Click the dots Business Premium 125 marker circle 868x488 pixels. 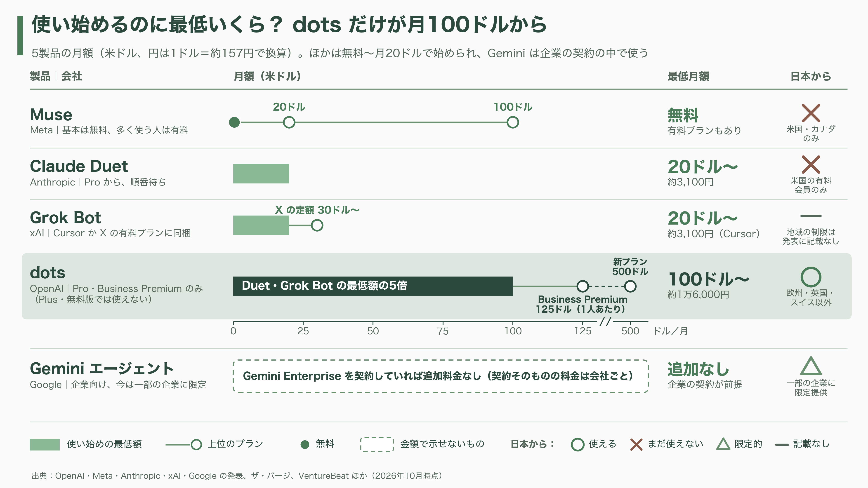pos(583,286)
